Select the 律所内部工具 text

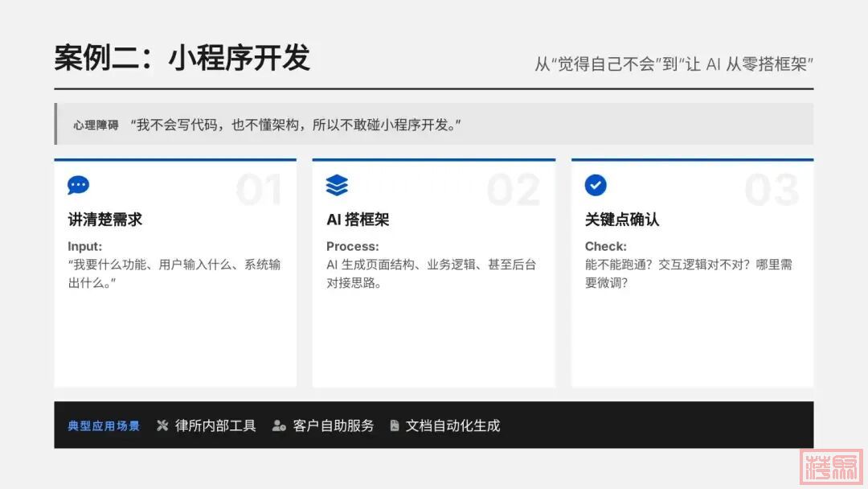pos(215,425)
